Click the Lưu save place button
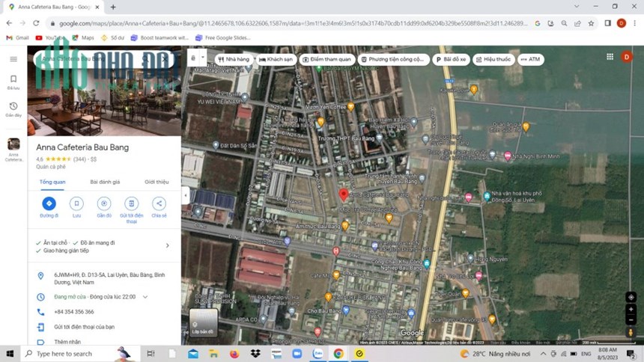Viewport: 644px width, 362px height. (x=76, y=207)
